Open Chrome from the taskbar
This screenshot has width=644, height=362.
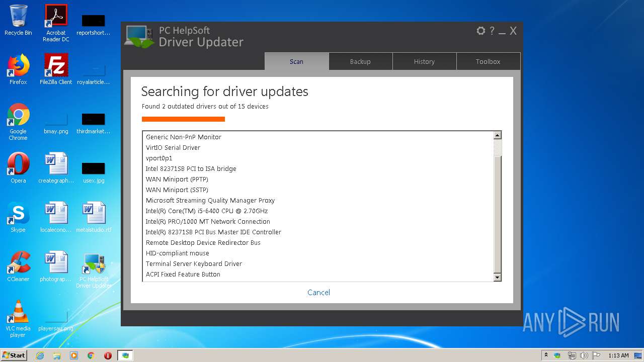tap(91, 355)
